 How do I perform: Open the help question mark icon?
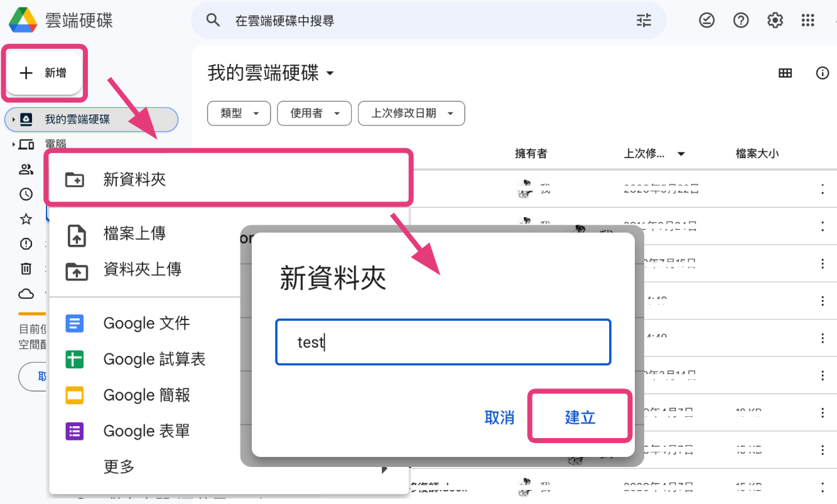(x=741, y=21)
